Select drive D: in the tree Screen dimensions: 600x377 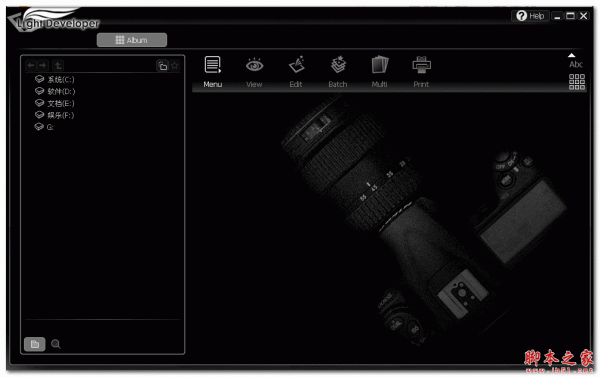click(55, 91)
